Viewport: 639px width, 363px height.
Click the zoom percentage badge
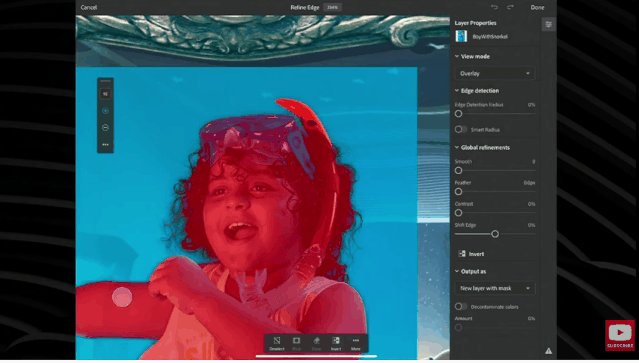coord(332,7)
